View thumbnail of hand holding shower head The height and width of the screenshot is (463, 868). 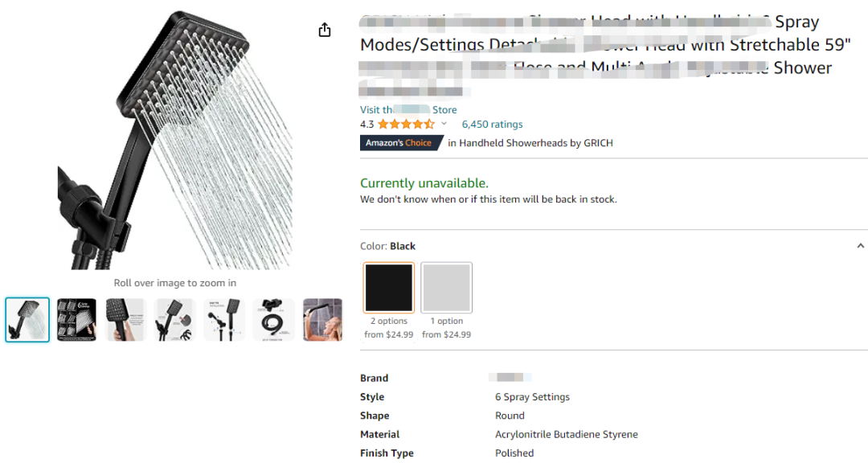tap(125, 320)
